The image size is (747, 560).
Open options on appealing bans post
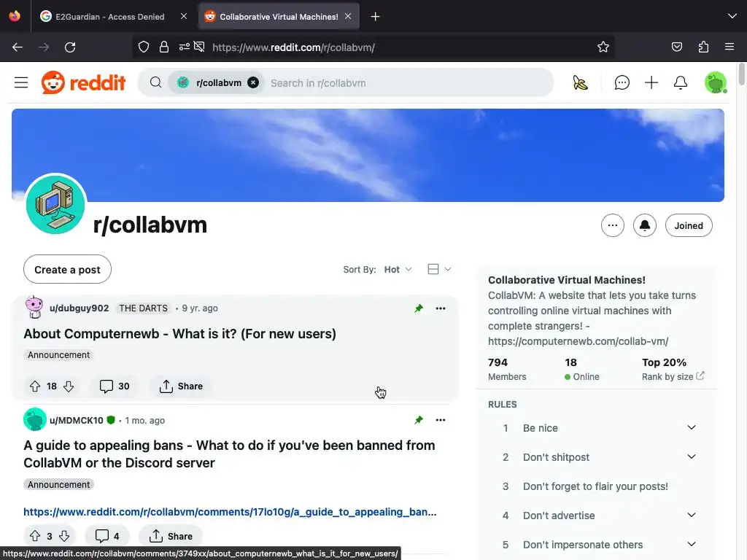pos(441,420)
